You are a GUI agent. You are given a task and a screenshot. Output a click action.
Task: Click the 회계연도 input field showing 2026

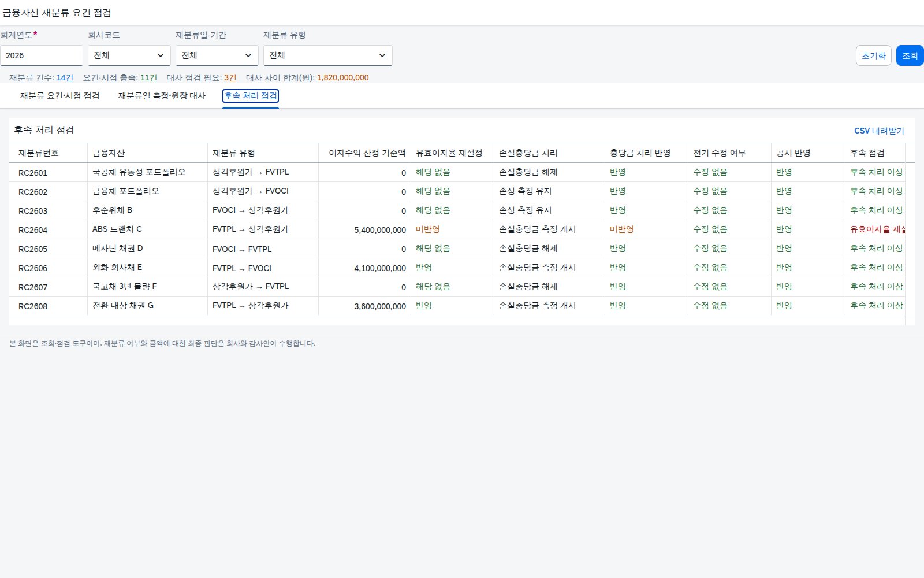(x=41, y=55)
